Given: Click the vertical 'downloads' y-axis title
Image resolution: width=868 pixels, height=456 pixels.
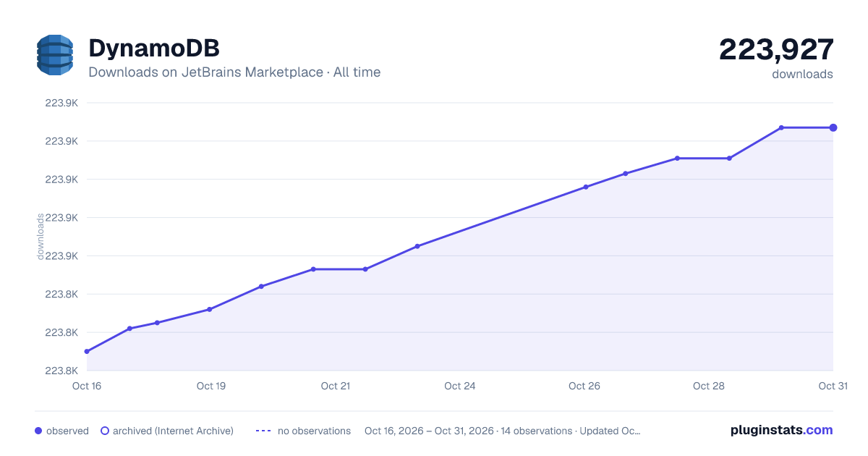Looking at the screenshot, I should [x=41, y=237].
